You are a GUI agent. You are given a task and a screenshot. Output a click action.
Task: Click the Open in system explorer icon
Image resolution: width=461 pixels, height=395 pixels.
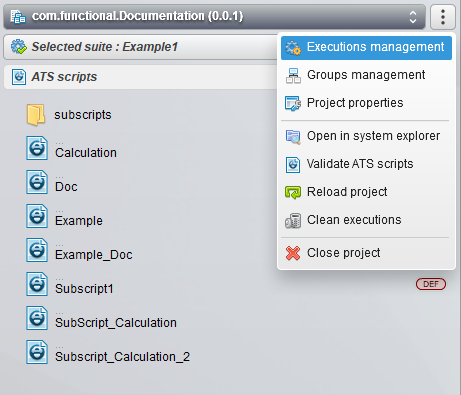click(293, 136)
